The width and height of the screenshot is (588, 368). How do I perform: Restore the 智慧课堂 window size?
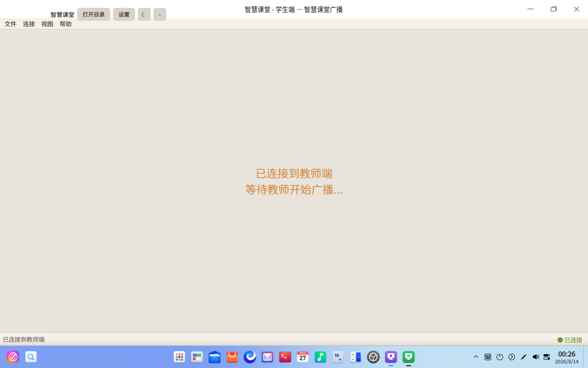(x=554, y=9)
